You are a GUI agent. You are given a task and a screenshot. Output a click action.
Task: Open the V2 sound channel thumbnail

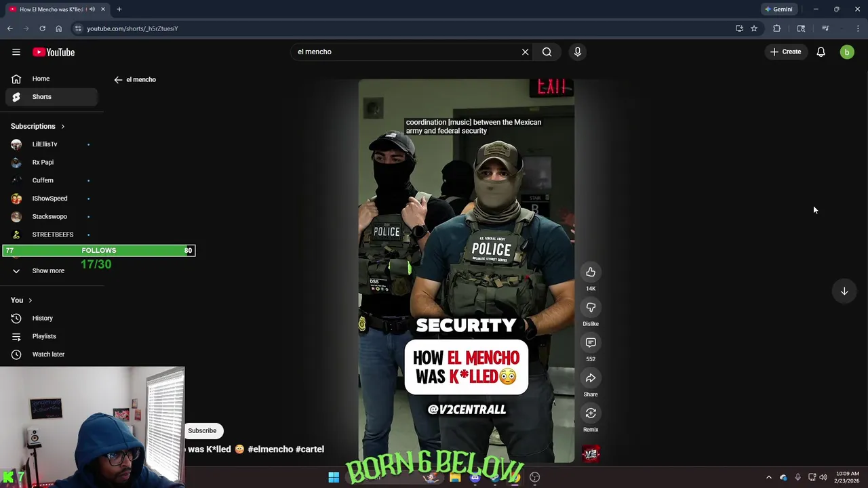[591, 453]
